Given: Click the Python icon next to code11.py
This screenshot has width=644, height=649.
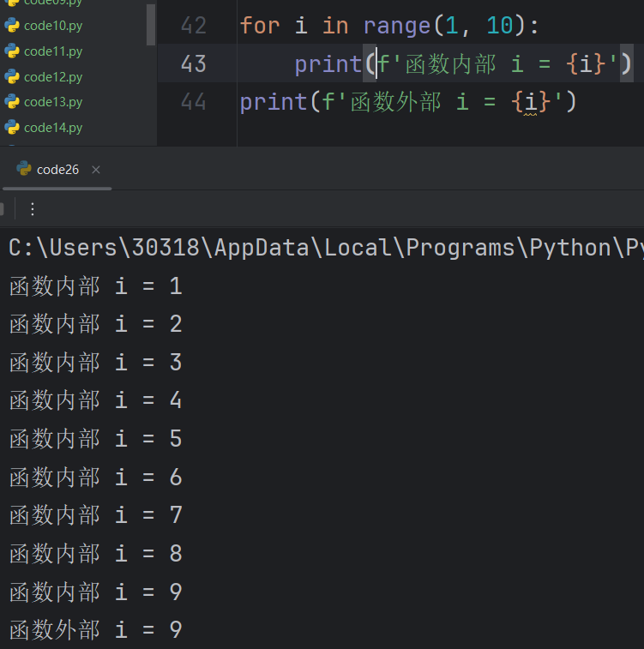Looking at the screenshot, I should pyautogui.click(x=12, y=51).
